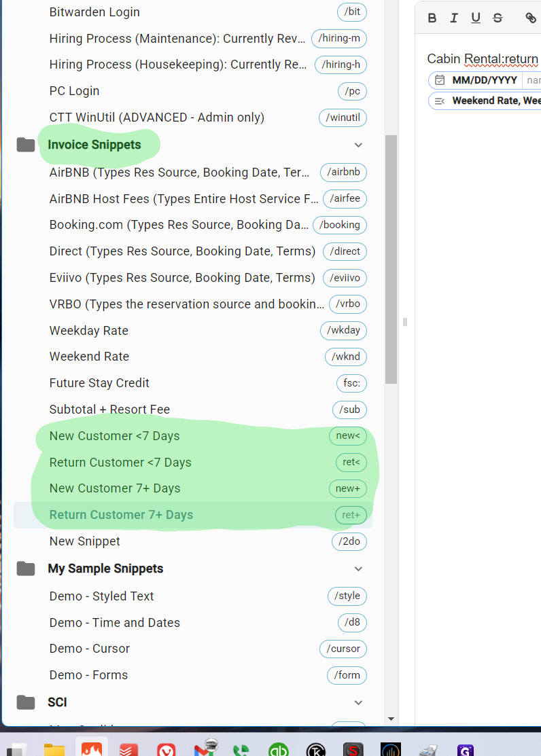Click the fsc: shortcut badge
541x756 pixels.
click(x=351, y=383)
